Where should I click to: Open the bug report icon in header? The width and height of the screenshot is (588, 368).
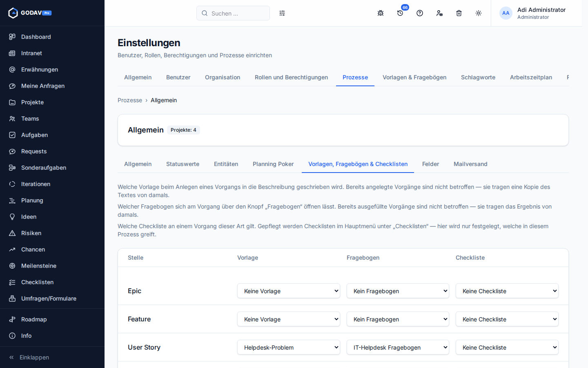pyautogui.click(x=381, y=13)
